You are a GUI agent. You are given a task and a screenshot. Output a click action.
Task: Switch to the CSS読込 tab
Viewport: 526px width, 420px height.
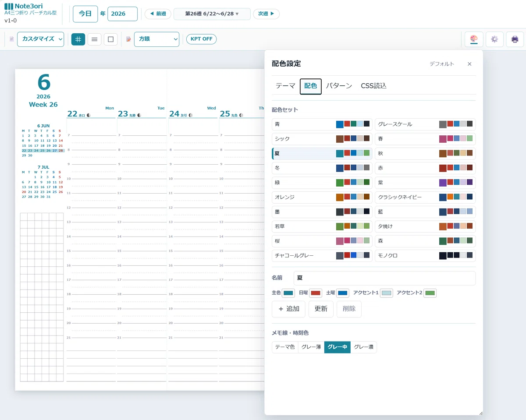(x=374, y=86)
